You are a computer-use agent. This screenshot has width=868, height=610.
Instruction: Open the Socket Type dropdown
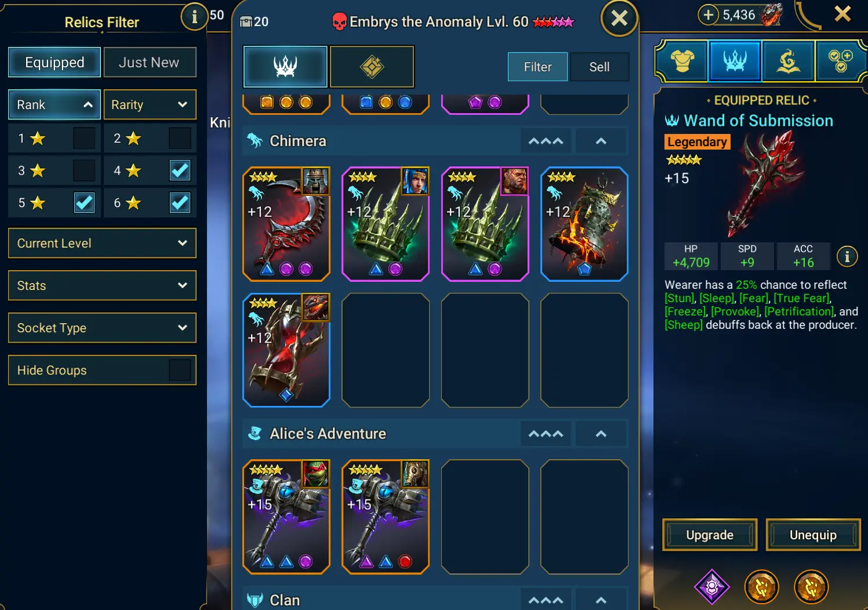[x=102, y=328]
